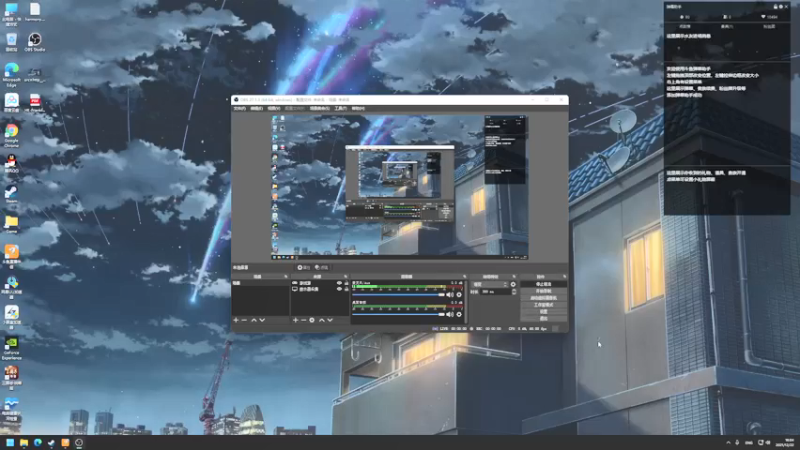Open the Help menu in OBS
This screenshot has height=450, width=800.
coord(358,108)
